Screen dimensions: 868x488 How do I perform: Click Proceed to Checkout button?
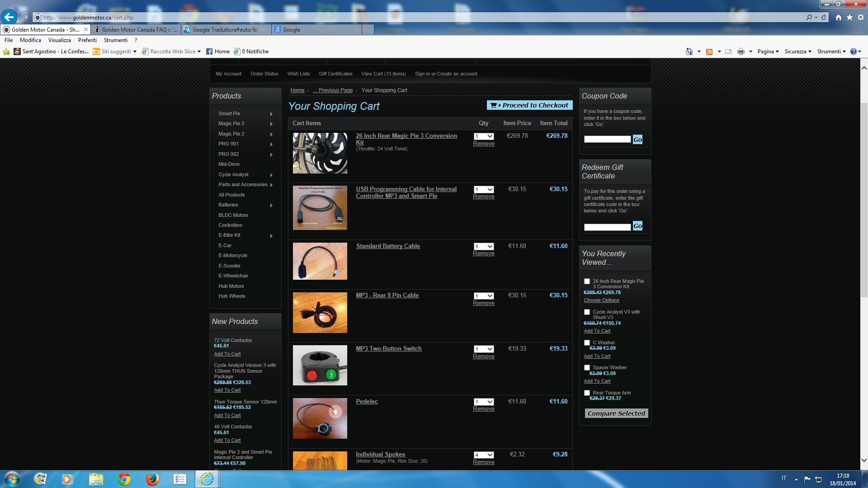[530, 105]
